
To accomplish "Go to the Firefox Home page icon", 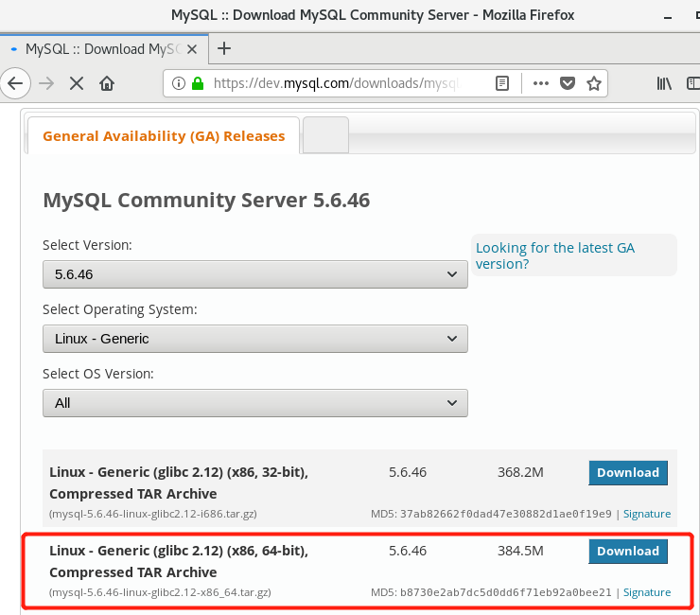I will (107, 83).
